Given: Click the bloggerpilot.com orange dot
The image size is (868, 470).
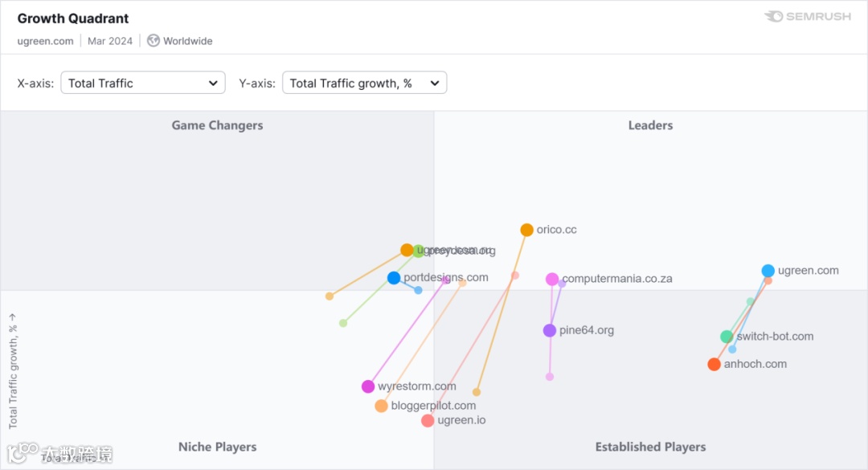Looking at the screenshot, I should (381, 406).
